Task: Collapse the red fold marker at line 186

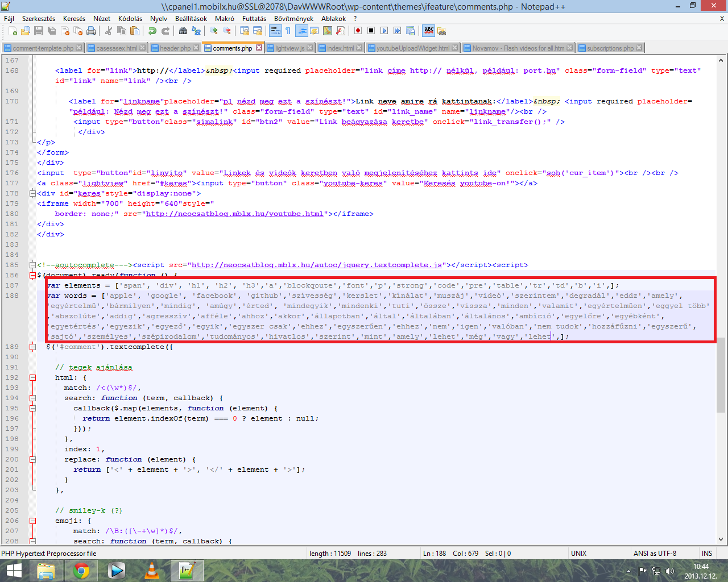Action: (x=32, y=275)
